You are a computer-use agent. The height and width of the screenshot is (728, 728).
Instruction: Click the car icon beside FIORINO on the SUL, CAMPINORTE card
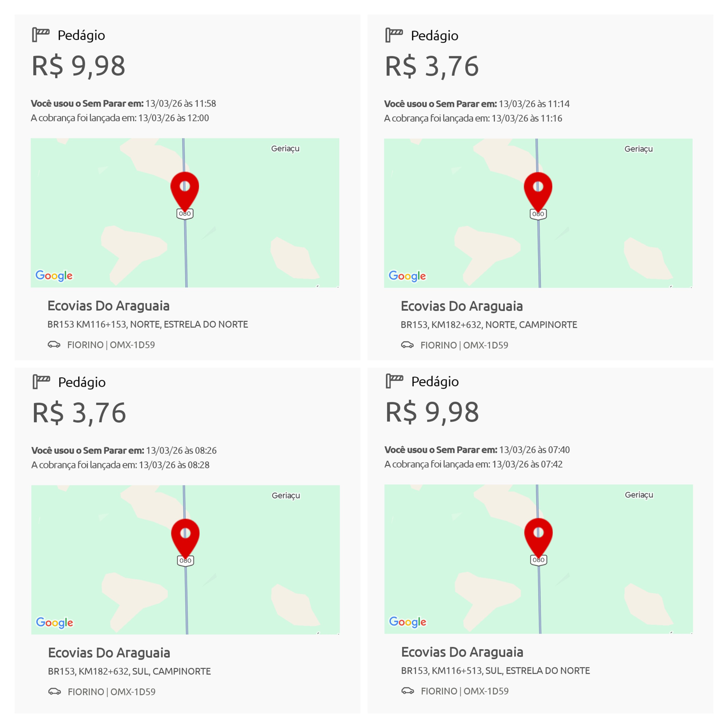pos(55,691)
